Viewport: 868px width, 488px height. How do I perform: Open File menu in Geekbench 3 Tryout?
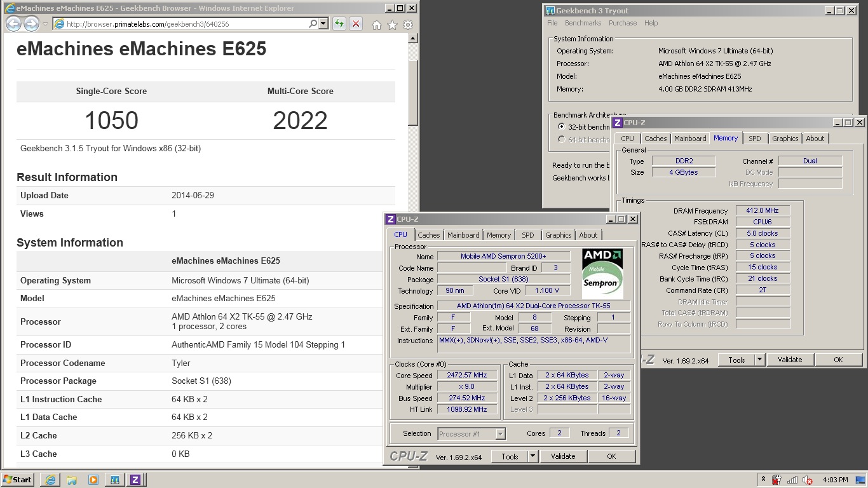[x=552, y=23]
